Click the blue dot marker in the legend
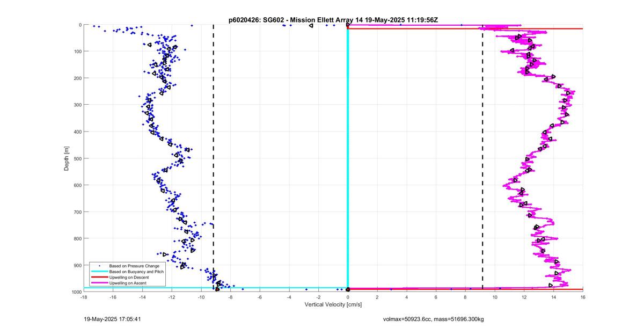Image resolution: width=644 pixels, height=328 pixels. point(99,266)
